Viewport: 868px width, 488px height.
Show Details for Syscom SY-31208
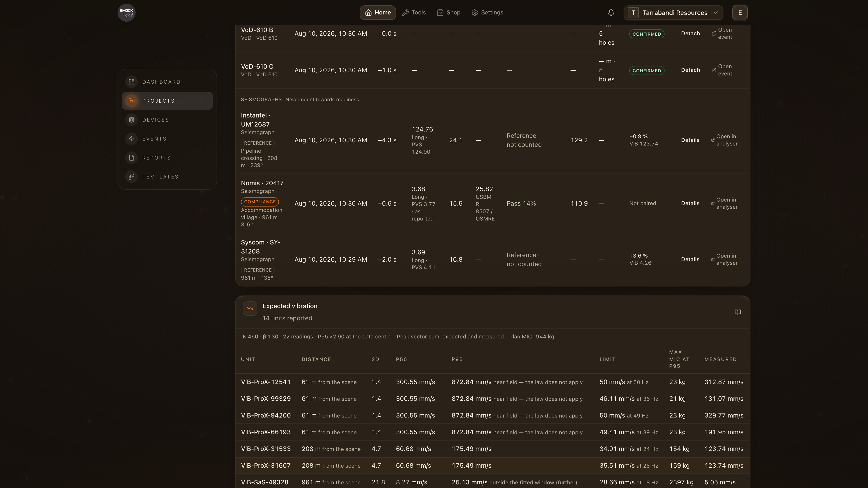pyautogui.click(x=690, y=259)
